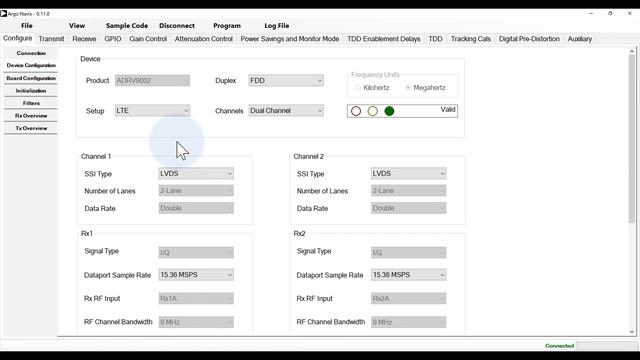
Task: Open the Sample Code menu
Action: pos(127,26)
